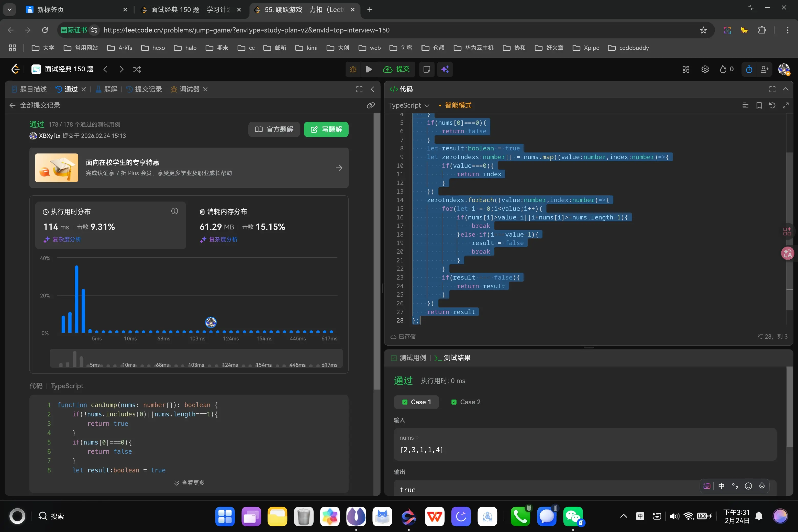Open the notes icon beside submit
Viewport: 798px width, 532px height.
point(427,69)
